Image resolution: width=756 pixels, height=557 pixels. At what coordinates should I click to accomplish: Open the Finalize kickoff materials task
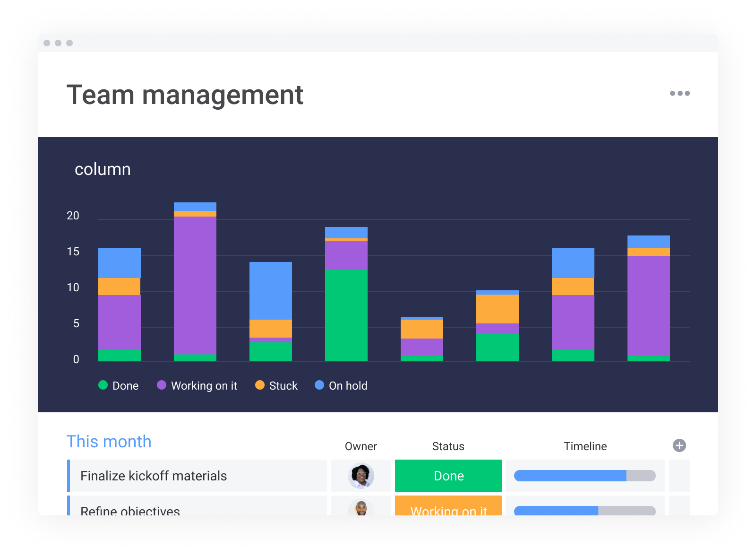[x=154, y=476]
